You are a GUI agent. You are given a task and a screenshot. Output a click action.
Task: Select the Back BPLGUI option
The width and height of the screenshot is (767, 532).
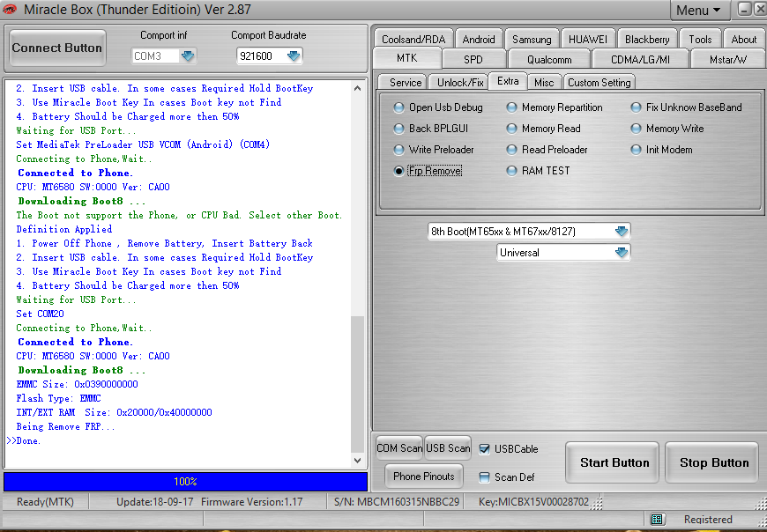[x=399, y=129]
